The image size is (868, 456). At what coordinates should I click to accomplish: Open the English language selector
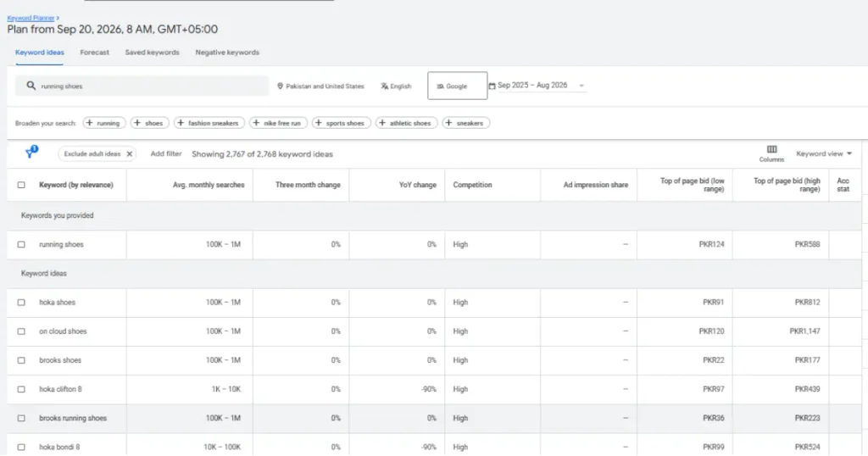pyautogui.click(x=397, y=86)
